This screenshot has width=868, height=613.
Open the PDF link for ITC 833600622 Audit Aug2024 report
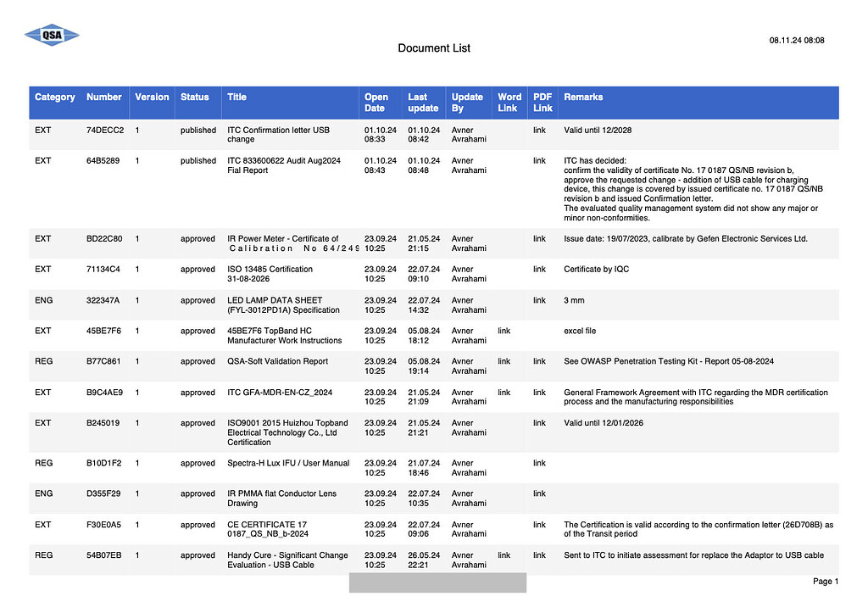point(540,160)
